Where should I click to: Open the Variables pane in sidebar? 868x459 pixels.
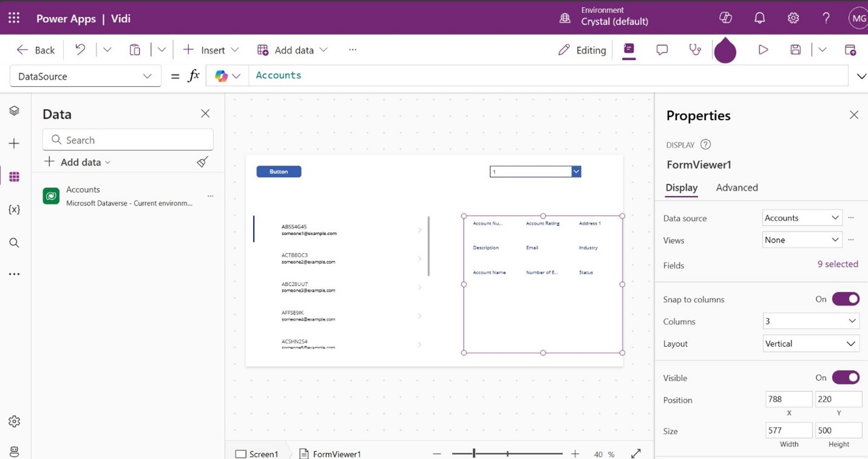coord(14,210)
